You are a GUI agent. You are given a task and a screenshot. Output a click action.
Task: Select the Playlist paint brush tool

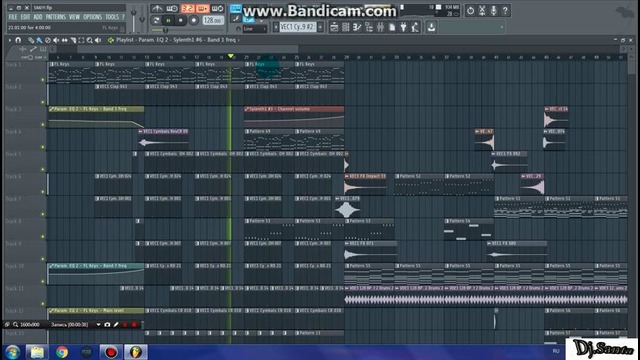[39, 40]
